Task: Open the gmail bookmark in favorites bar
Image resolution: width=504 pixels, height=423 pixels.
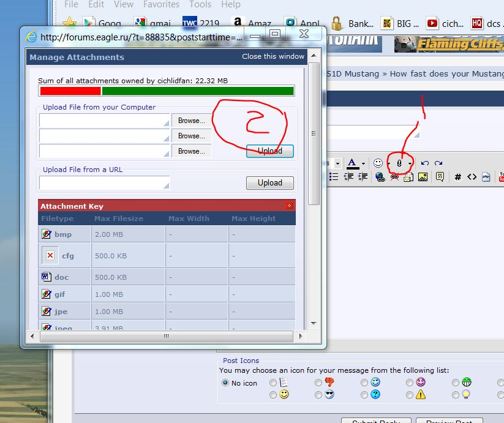Action: tap(152, 23)
